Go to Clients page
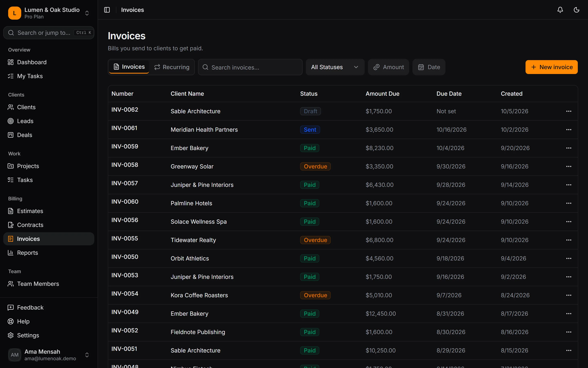 coord(49,107)
